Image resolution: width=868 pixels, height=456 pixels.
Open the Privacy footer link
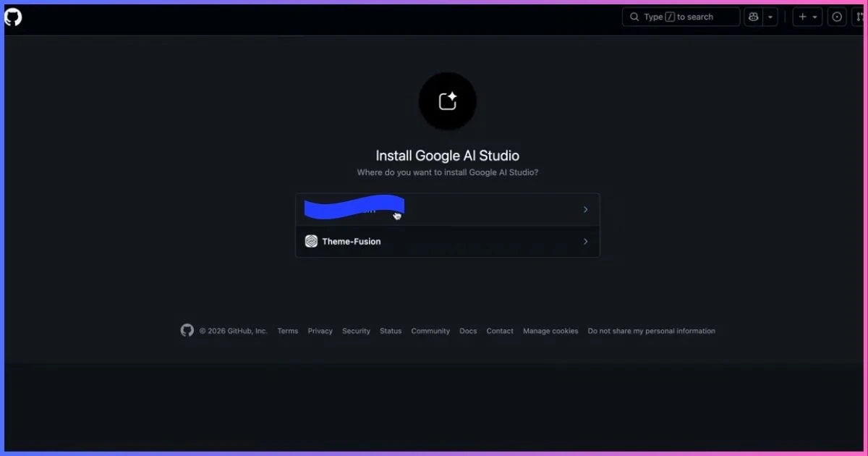click(x=320, y=331)
